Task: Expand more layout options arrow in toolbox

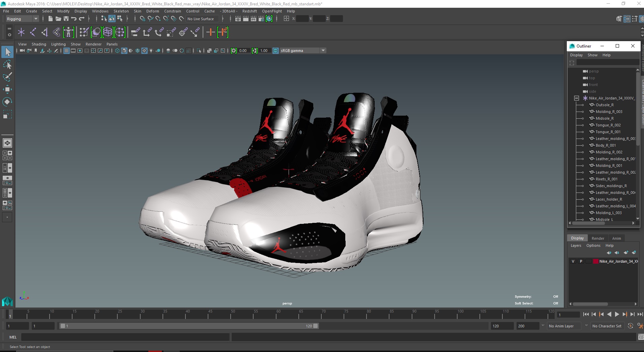Action: (x=7, y=217)
